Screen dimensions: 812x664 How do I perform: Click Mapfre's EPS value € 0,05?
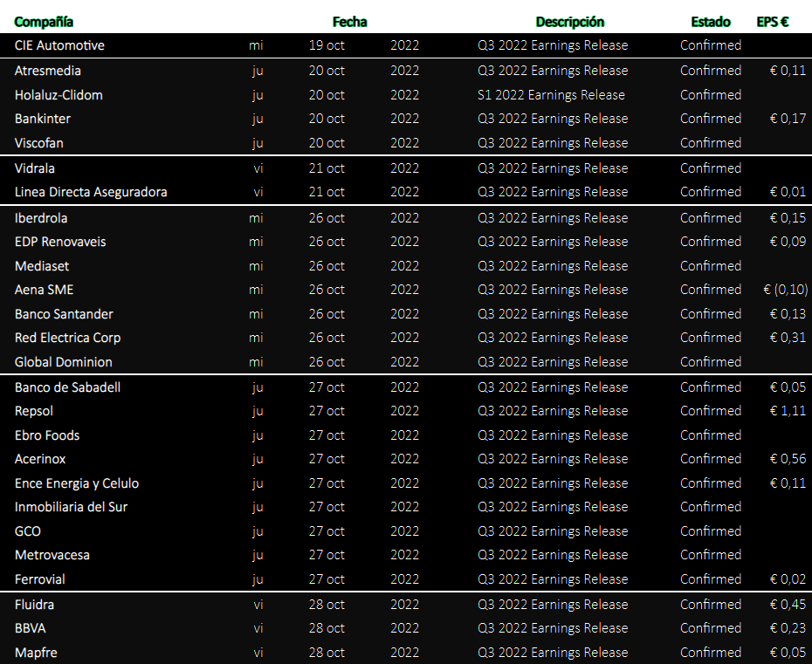click(x=788, y=653)
